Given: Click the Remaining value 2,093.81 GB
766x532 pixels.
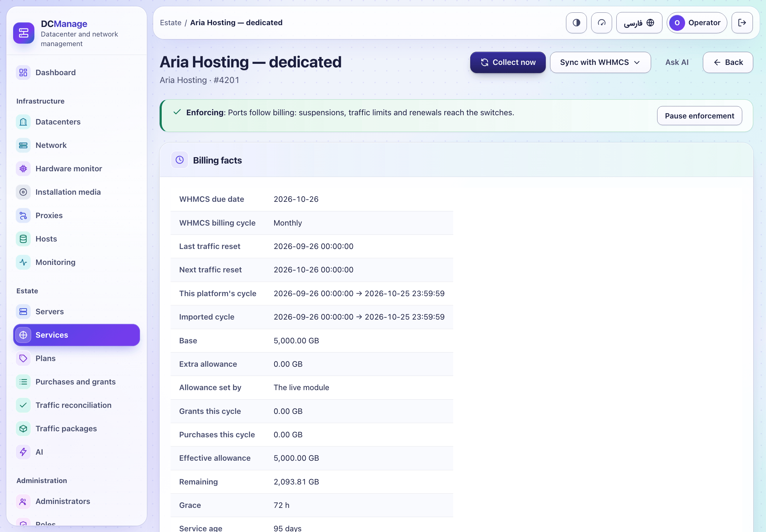Looking at the screenshot, I should point(296,482).
